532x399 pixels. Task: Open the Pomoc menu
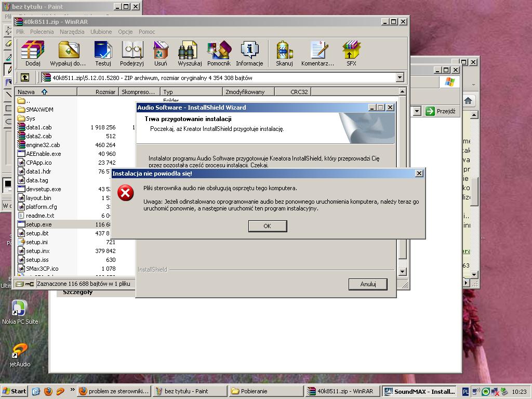[147, 32]
